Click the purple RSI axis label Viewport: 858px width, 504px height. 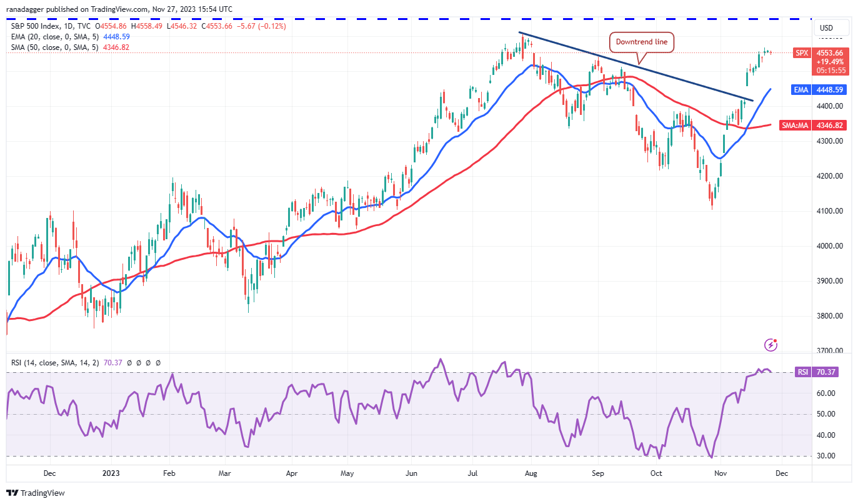pos(802,372)
